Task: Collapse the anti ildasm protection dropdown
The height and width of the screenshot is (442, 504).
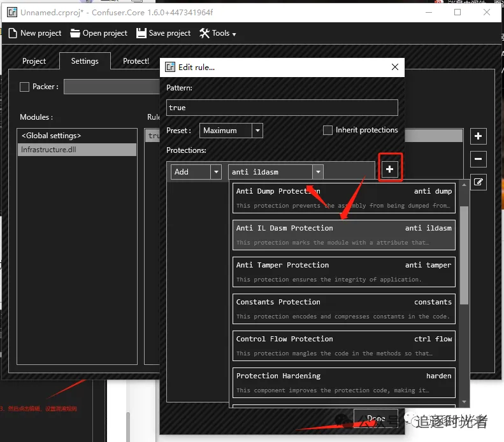Action: (317, 172)
